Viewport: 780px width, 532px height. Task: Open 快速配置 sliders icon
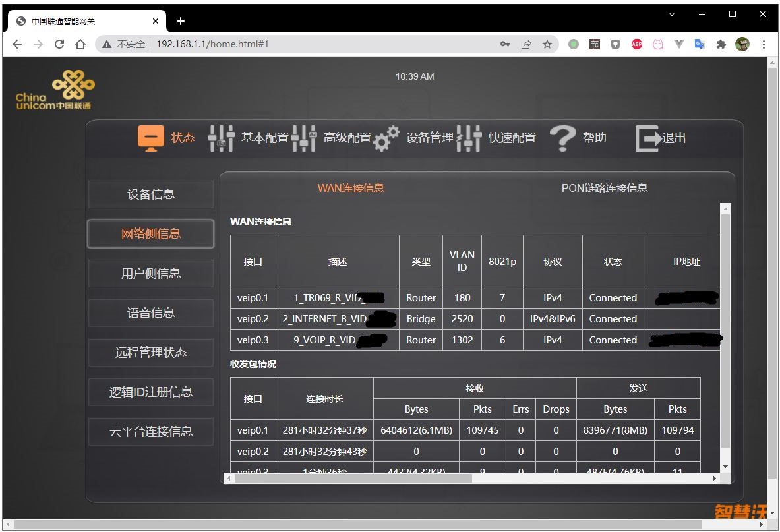[469, 138]
